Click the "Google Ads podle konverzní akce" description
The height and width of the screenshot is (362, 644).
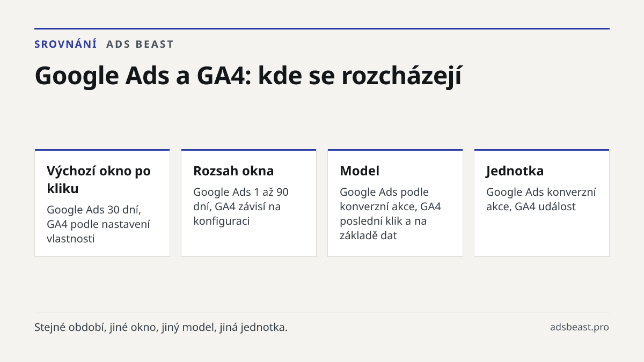[x=390, y=213]
